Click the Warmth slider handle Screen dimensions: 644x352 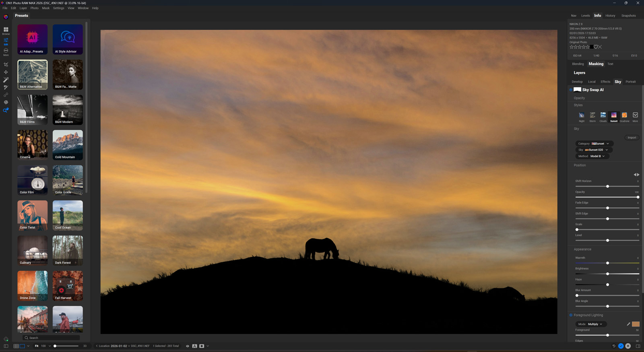(x=607, y=263)
